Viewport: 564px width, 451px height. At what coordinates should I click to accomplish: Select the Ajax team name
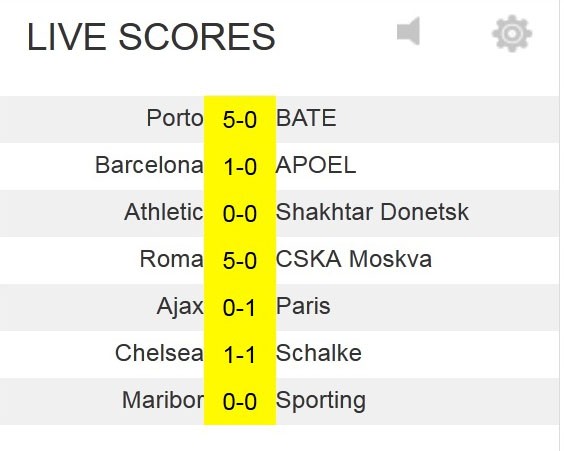pyautogui.click(x=180, y=308)
